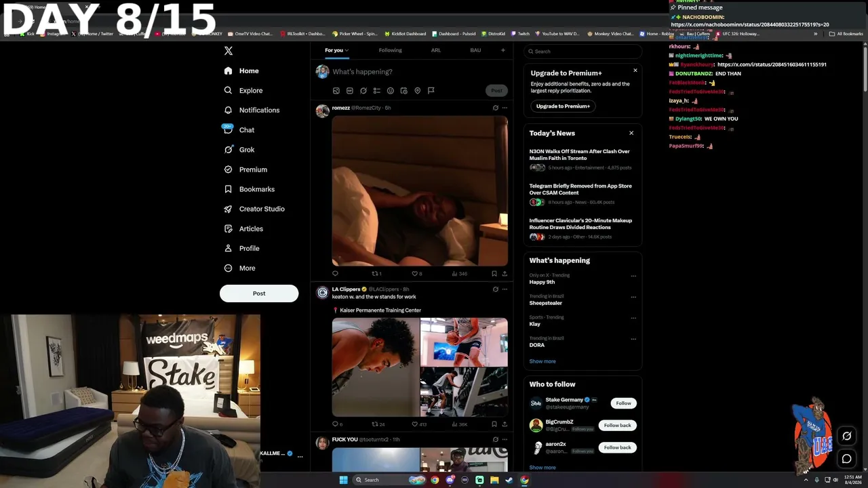Open the emoji picker in the composer
Image resolution: width=868 pixels, height=488 pixels.
pyautogui.click(x=390, y=91)
